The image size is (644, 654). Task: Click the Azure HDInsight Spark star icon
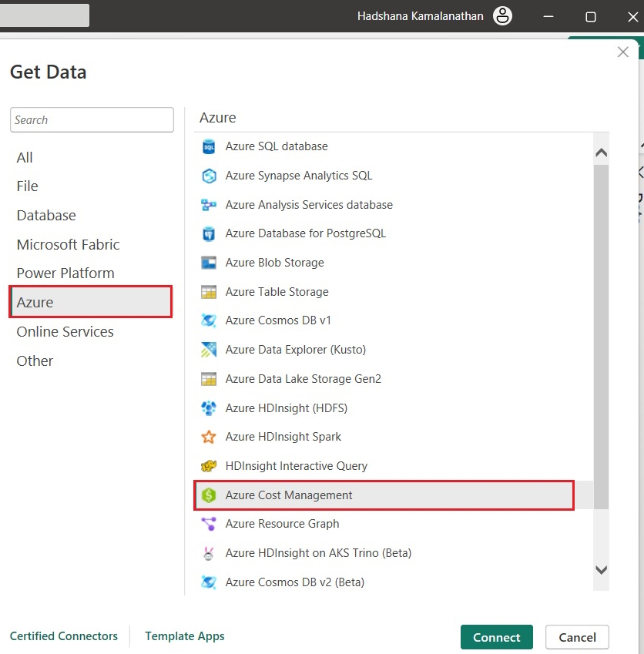(x=209, y=437)
